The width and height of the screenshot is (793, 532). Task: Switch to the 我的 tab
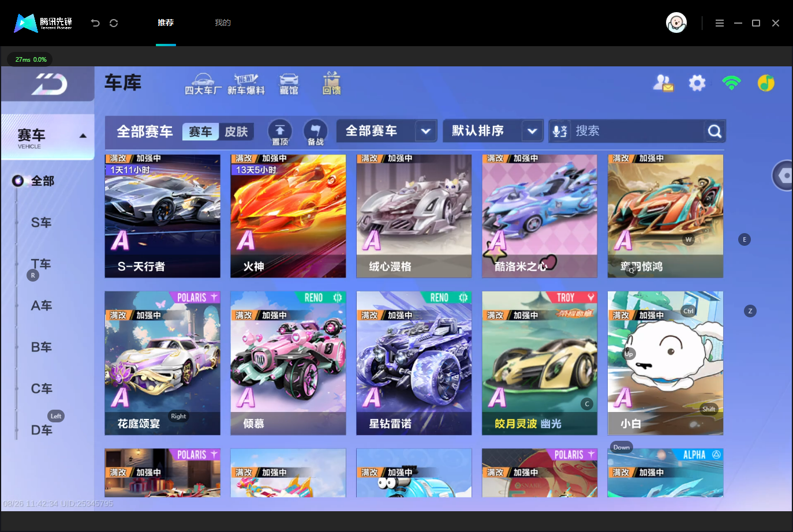point(223,23)
